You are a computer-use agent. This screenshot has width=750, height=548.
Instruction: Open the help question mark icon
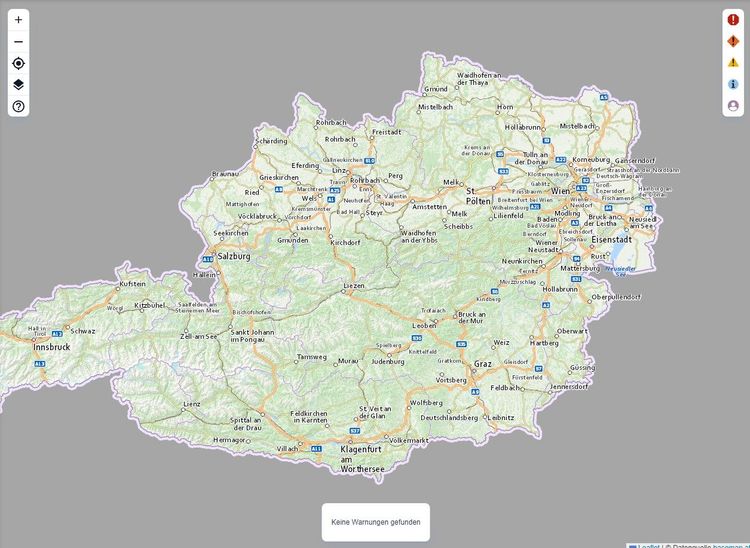(x=18, y=106)
